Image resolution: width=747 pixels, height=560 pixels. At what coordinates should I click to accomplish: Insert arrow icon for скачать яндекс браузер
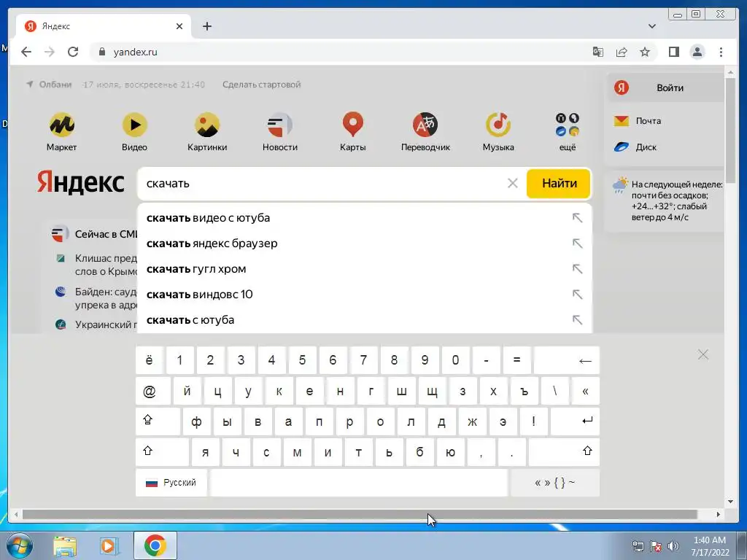pos(578,244)
